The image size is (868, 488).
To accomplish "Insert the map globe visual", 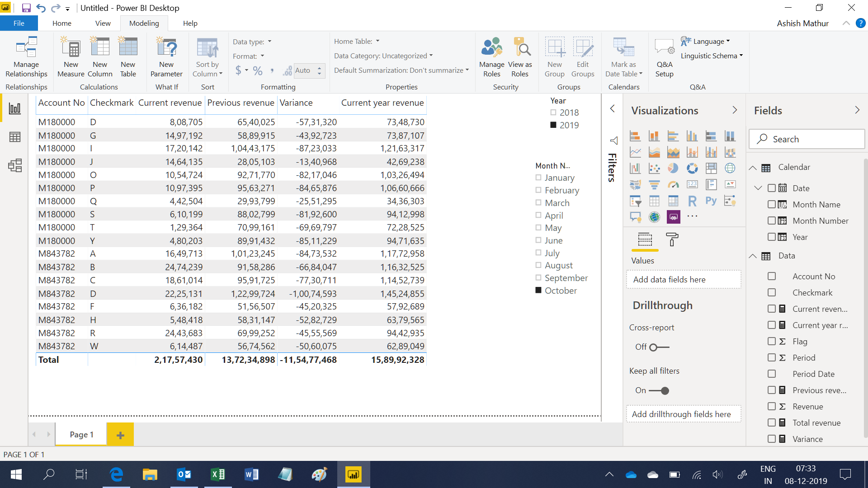I will pos(730,169).
